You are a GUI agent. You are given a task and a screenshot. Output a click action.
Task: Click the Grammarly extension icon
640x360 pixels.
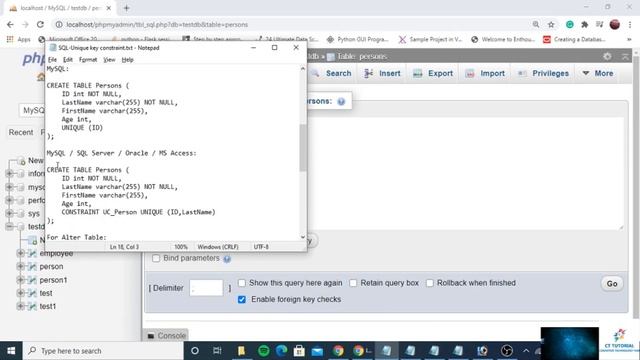(x=570, y=25)
